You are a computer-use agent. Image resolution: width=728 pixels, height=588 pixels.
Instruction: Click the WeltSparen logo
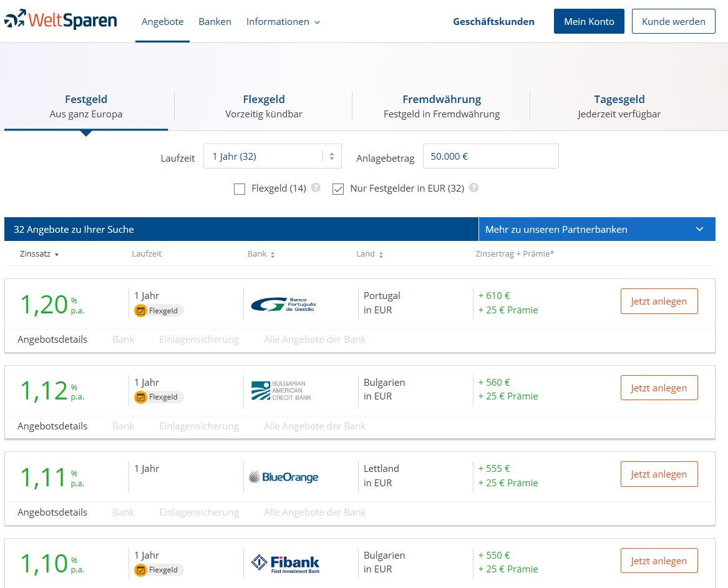pos(61,20)
